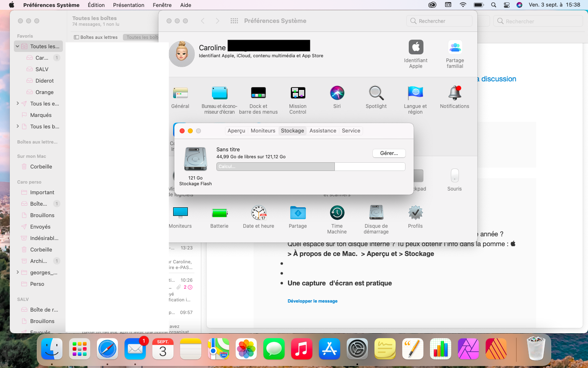The width and height of the screenshot is (588, 368).
Task: Open Indésirabl... folder in Mail
Action: (x=38, y=238)
